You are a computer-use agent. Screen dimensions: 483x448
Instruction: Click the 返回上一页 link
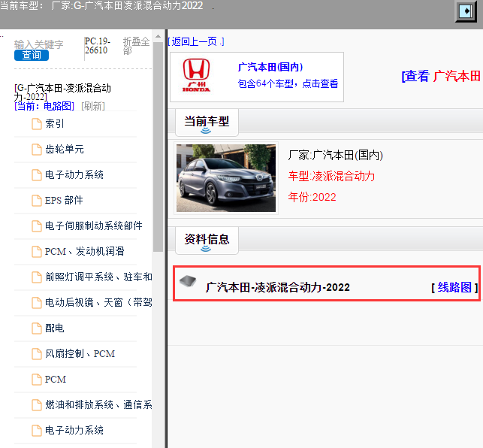[196, 41]
